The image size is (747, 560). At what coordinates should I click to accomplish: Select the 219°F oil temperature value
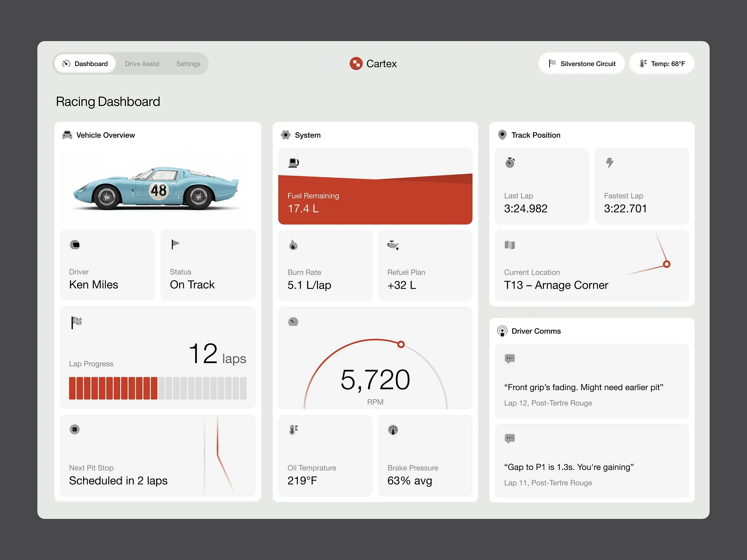(x=302, y=481)
